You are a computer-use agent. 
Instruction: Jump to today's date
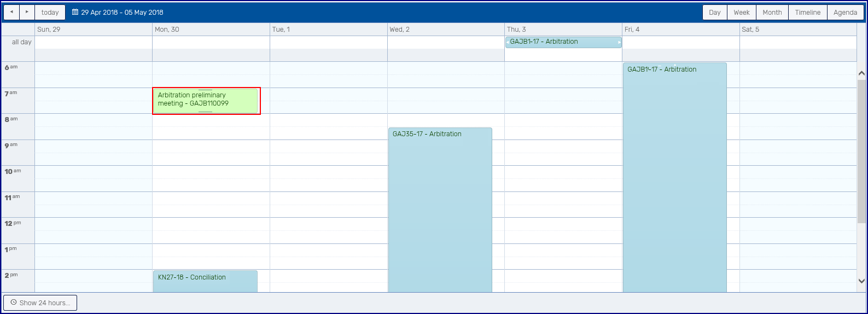point(50,12)
